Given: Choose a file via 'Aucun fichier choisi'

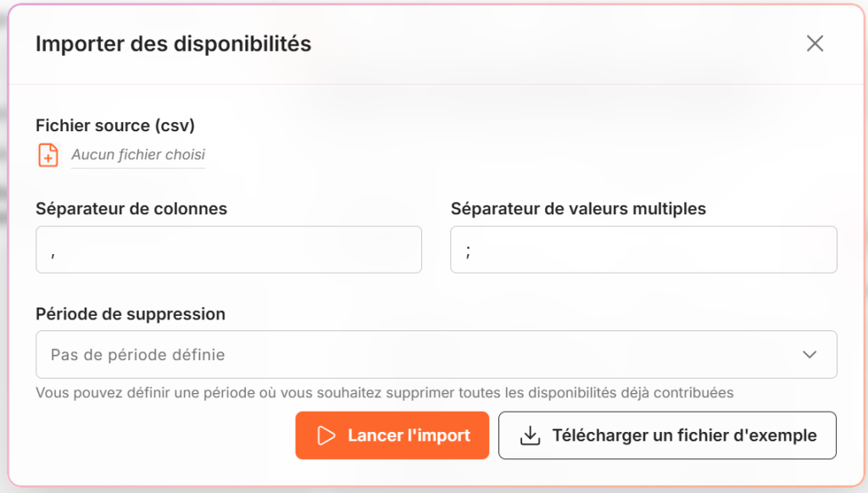Looking at the screenshot, I should tap(138, 154).
